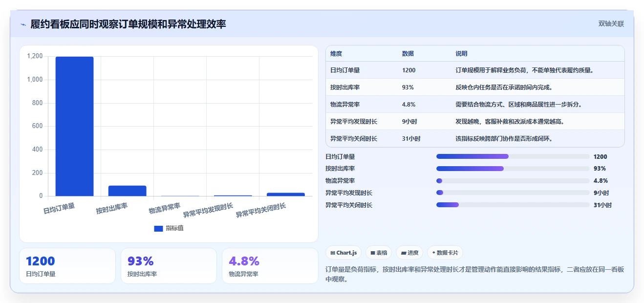Click the 4.8% 物流异常率 data card
644x303 pixels.
(270, 266)
